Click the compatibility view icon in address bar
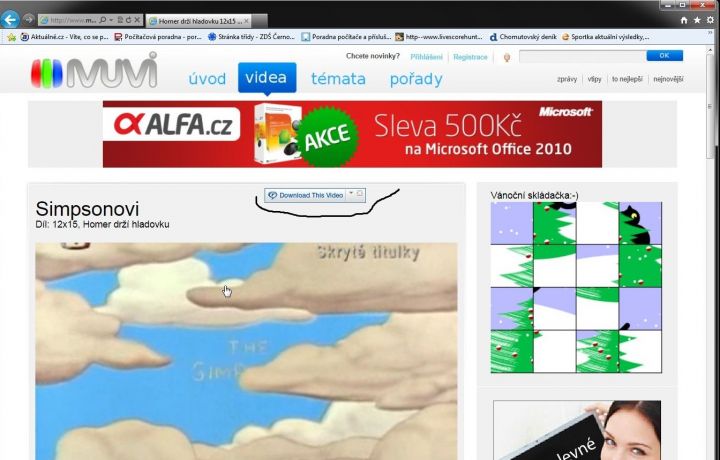 click(x=120, y=20)
